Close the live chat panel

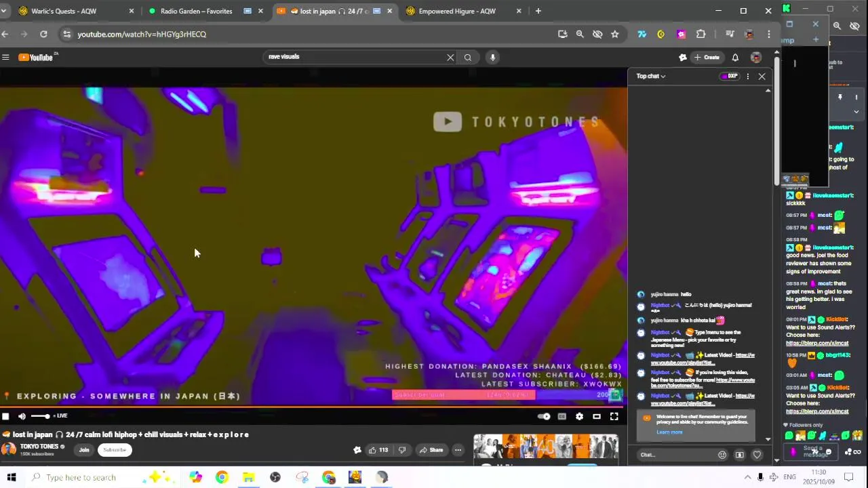point(762,76)
